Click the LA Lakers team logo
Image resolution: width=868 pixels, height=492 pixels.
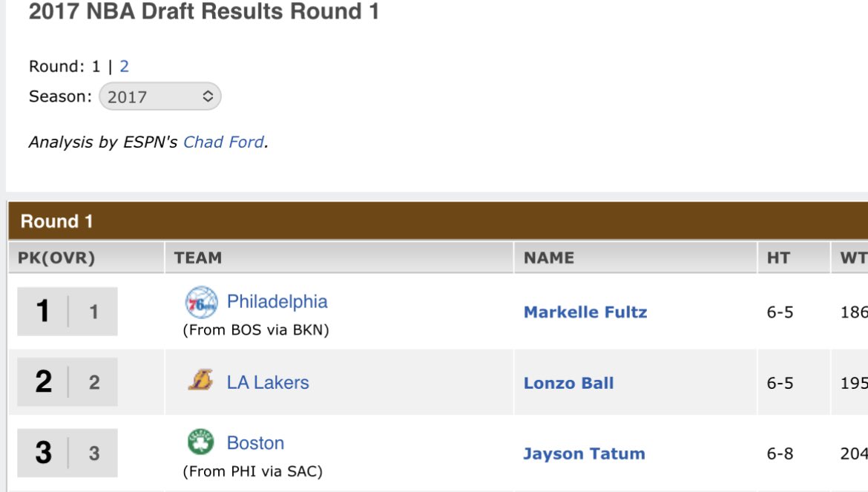pyautogui.click(x=200, y=381)
